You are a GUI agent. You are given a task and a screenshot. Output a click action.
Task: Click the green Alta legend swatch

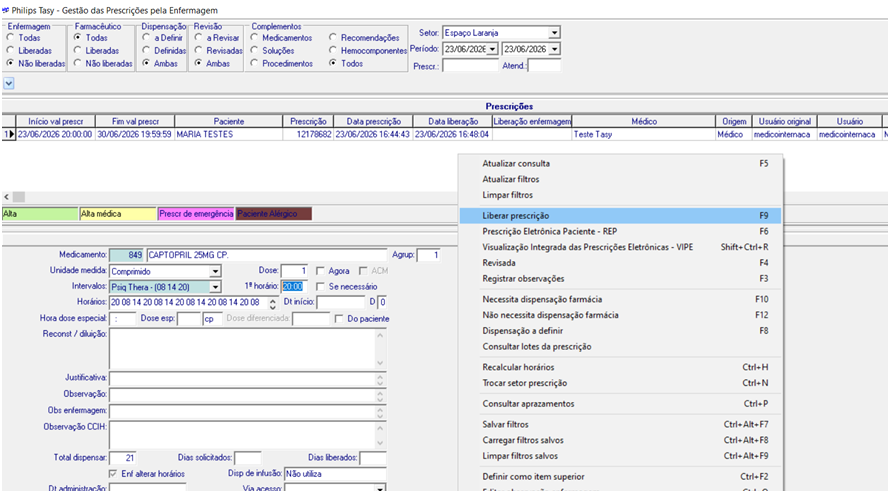40,214
